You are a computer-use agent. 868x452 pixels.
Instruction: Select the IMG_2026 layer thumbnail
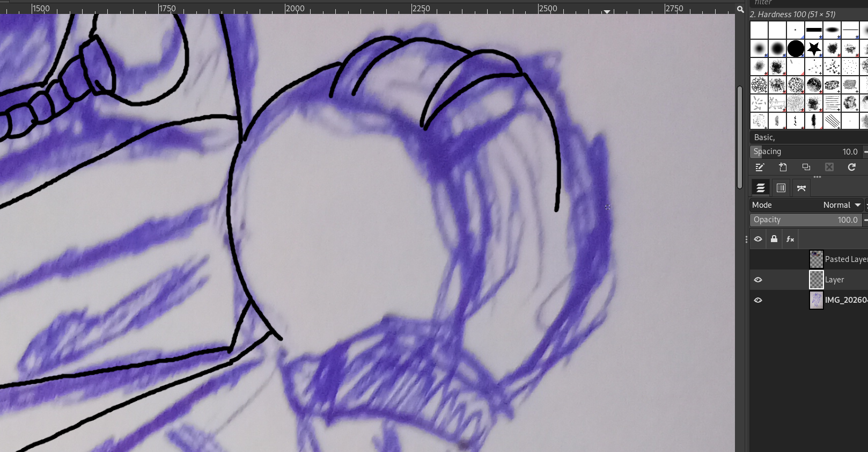pos(816,300)
